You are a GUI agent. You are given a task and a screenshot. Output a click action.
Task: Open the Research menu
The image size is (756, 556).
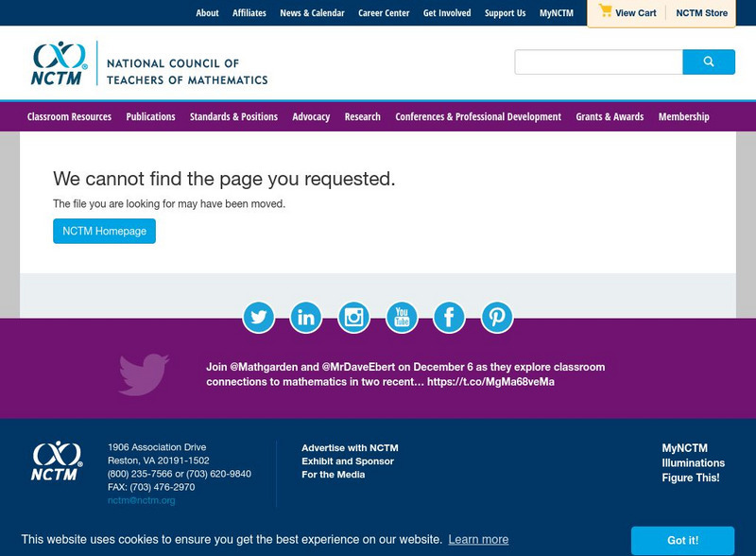363,117
